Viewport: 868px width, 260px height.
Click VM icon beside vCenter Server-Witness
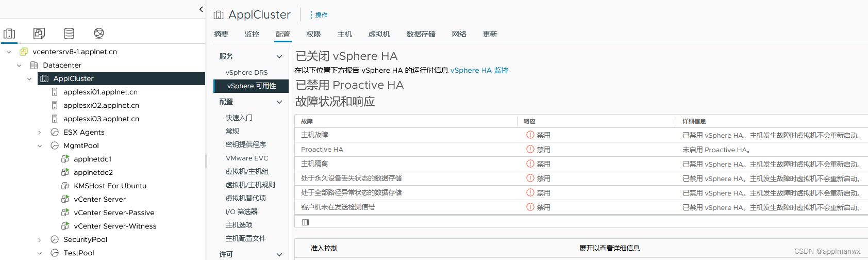pyautogui.click(x=65, y=226)
